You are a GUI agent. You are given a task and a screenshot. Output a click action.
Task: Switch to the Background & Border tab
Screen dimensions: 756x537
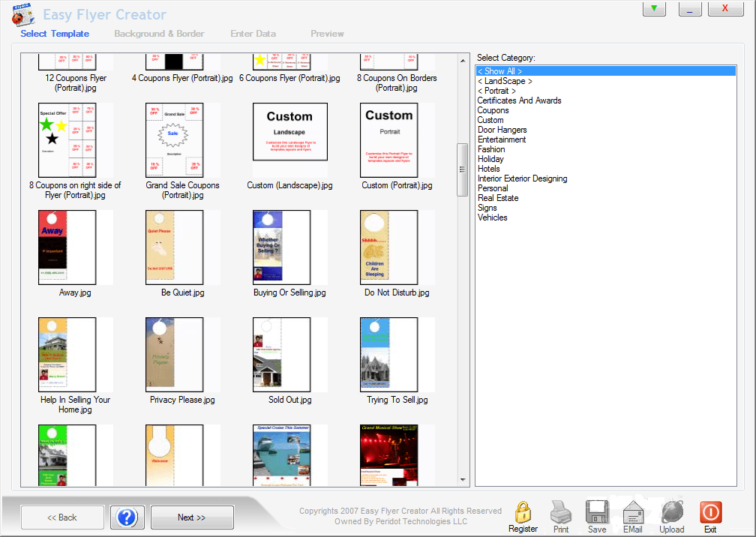159,34
